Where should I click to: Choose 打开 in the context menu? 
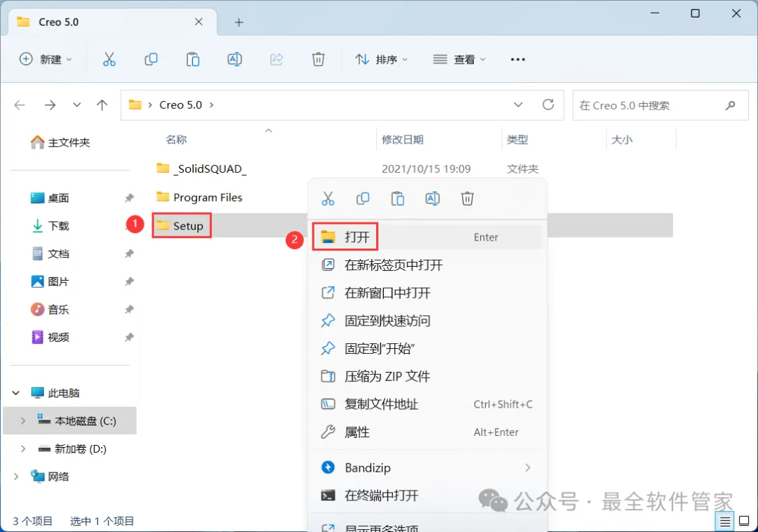pos(427,237)
